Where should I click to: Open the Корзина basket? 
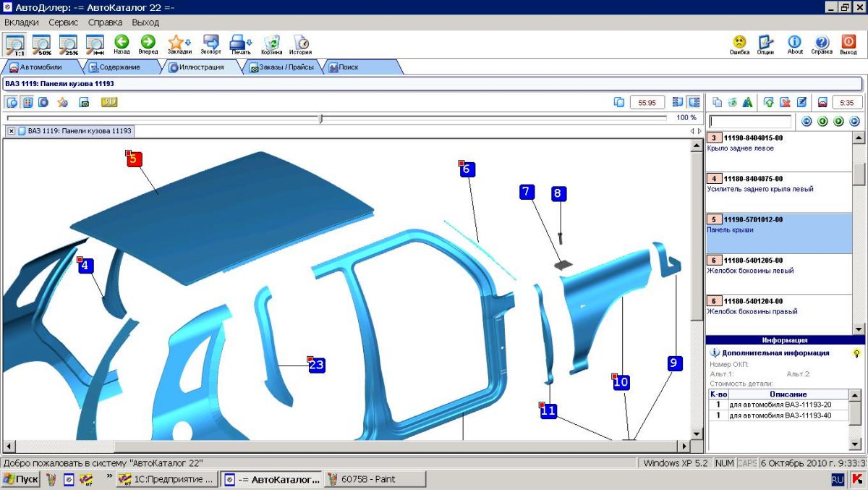tap(272, 45)
